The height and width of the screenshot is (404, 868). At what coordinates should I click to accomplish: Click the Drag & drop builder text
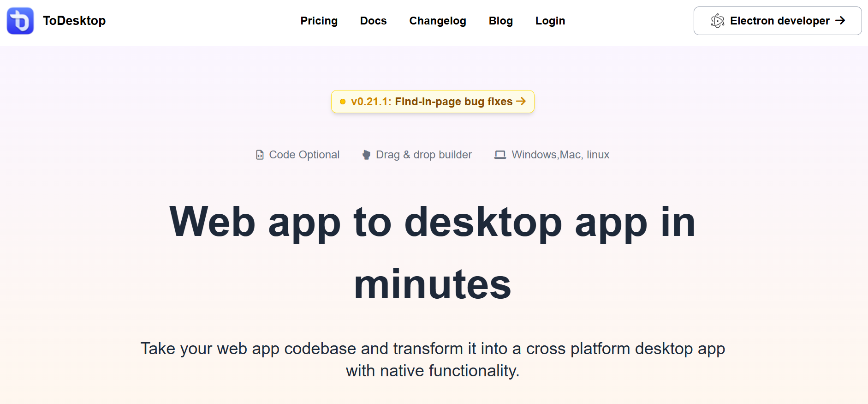coord(424,155)
